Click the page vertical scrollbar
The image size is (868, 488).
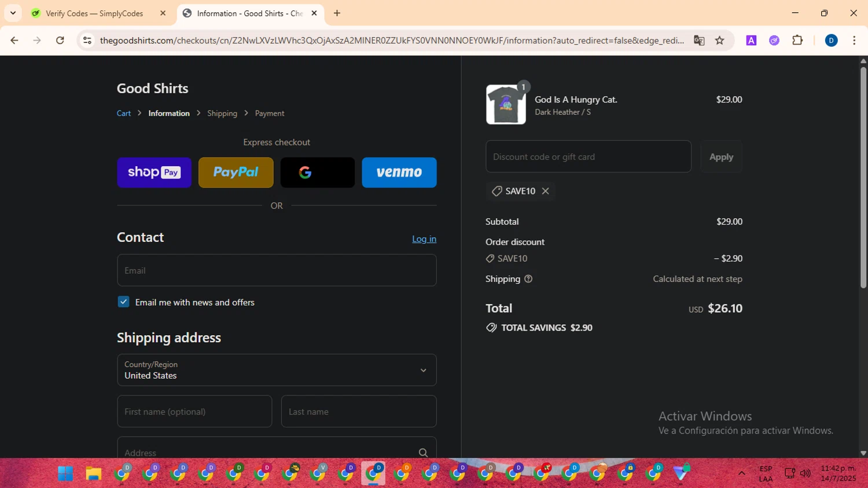[863, 177]
